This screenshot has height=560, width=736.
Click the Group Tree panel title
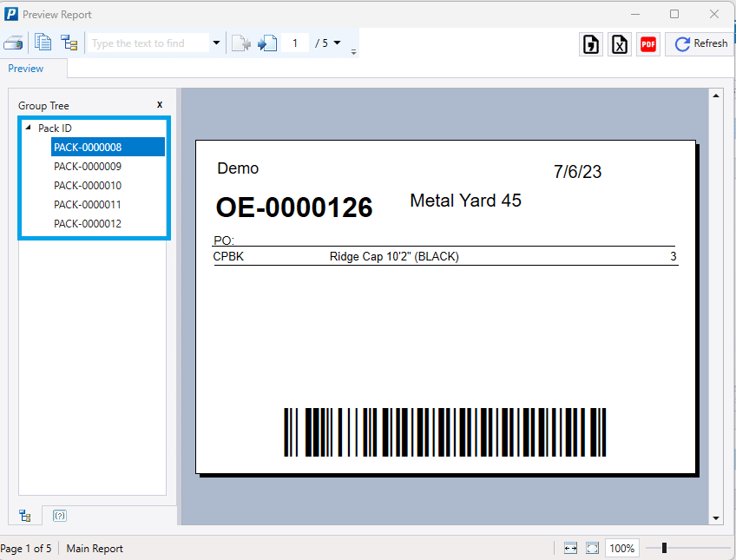click(43, 106)
